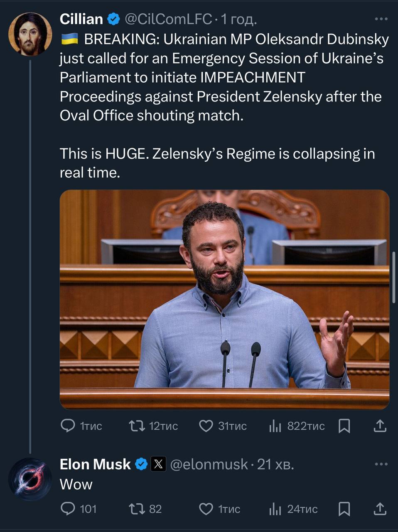Repost Cillian's breaking news tweet
The width and height of the screenshot is (398, 532).
click(137, 426)
